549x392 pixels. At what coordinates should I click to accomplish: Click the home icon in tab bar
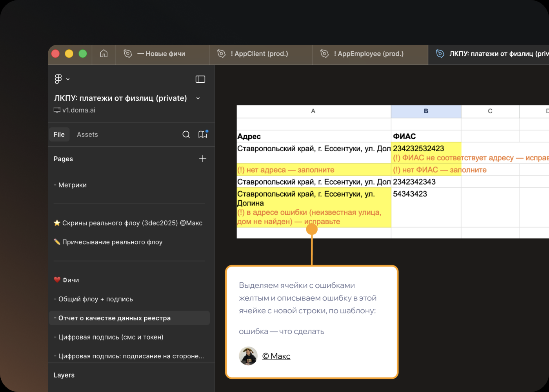pyautogui.click(x=104, y=54)
